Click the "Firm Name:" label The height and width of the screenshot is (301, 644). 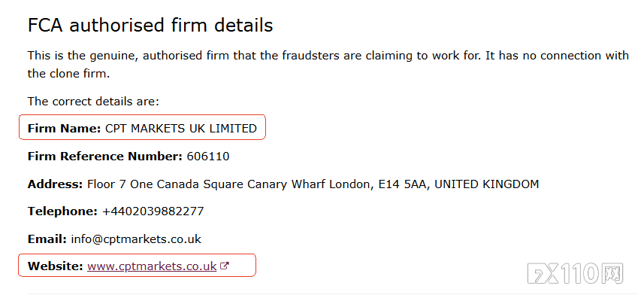[x=64, y=129]
